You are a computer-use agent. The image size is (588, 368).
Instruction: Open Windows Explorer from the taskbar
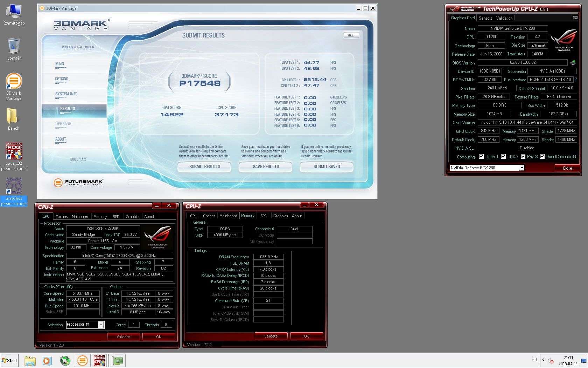coord(30,361)
